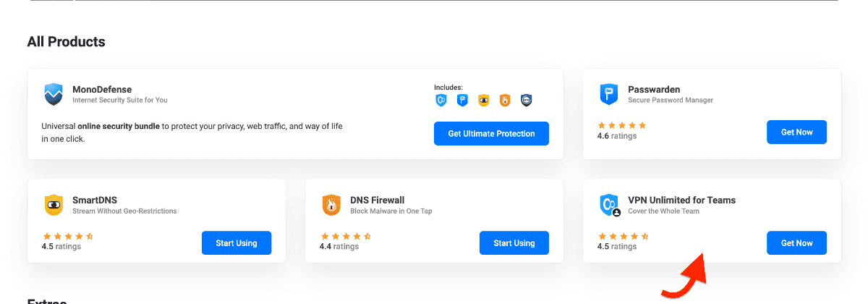Click Start Using for DNS Firewall
868x304 pixels.
tap(514, 243)
